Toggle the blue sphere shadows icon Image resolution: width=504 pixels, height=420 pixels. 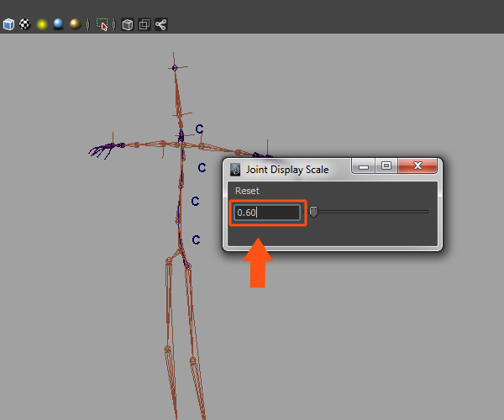58,24
